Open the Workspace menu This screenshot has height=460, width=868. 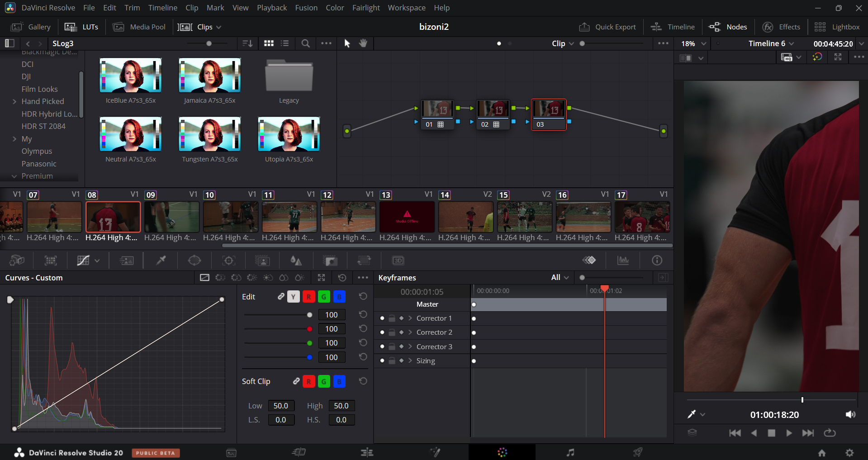coord(407,8)
